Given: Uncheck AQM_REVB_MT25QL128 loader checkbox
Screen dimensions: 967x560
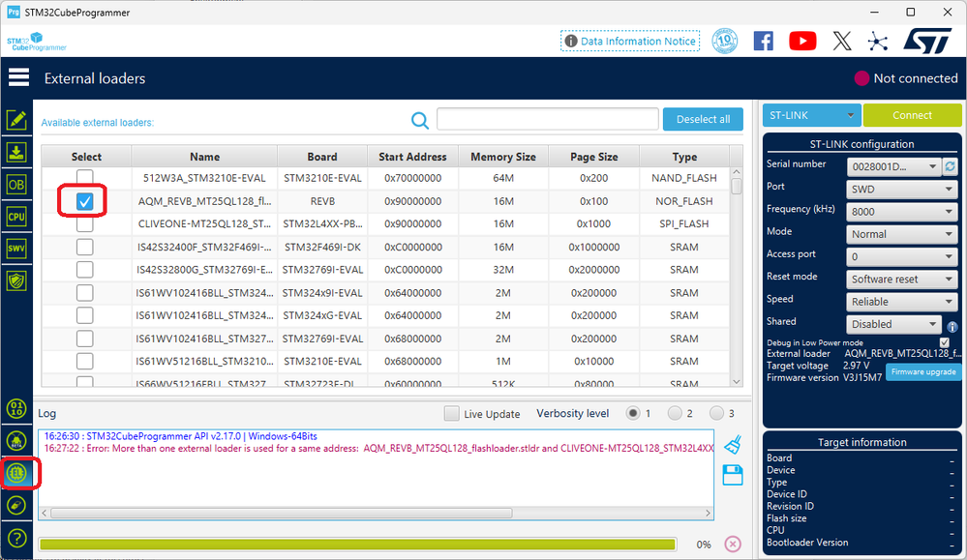Looking at the screenshot, I should pos(84,201).
